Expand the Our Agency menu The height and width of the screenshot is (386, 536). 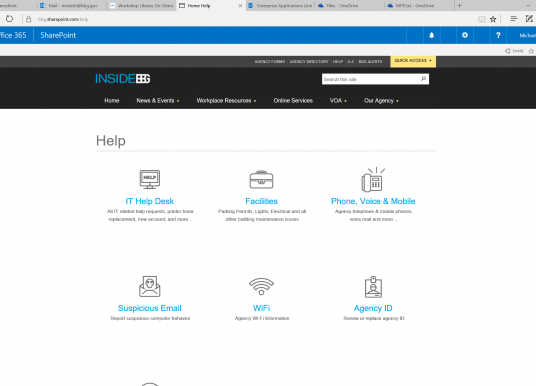(x=381, y=101)
